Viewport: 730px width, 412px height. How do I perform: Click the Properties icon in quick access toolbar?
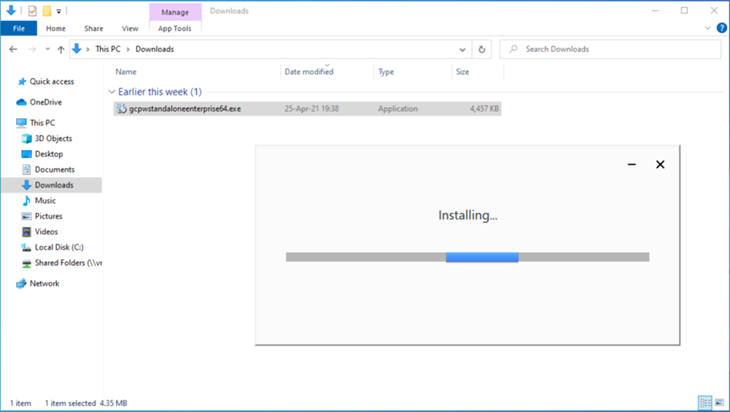(32, 10)
